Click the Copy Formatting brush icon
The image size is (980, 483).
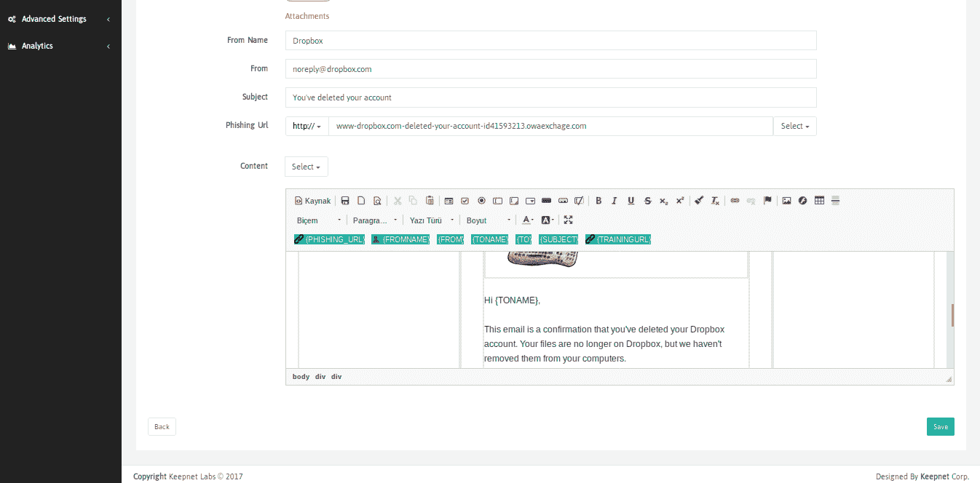pyautogui.click(x=699, y=201)
